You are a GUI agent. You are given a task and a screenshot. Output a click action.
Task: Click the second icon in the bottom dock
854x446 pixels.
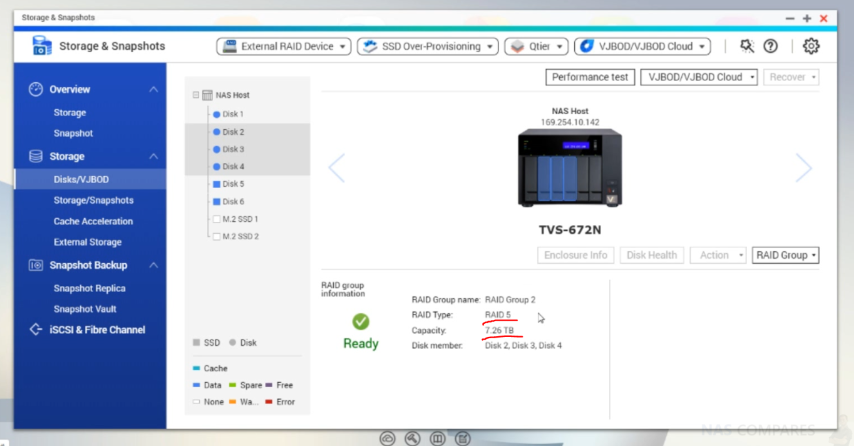[412, 438]
